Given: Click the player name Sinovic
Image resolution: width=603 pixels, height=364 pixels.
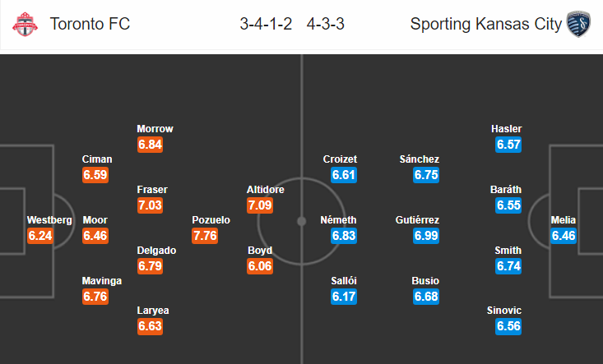Looking at the screenshot, I should [504, 311].
